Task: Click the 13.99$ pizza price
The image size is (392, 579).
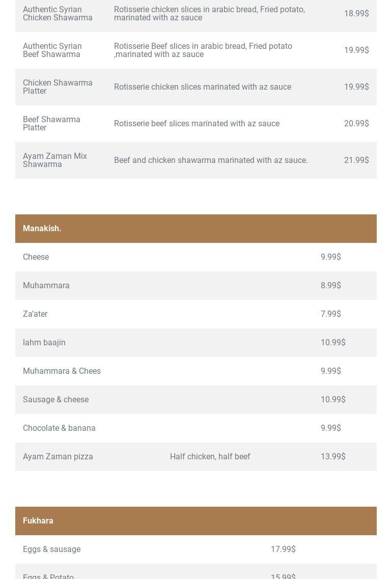Action: (x=333, y=457)
